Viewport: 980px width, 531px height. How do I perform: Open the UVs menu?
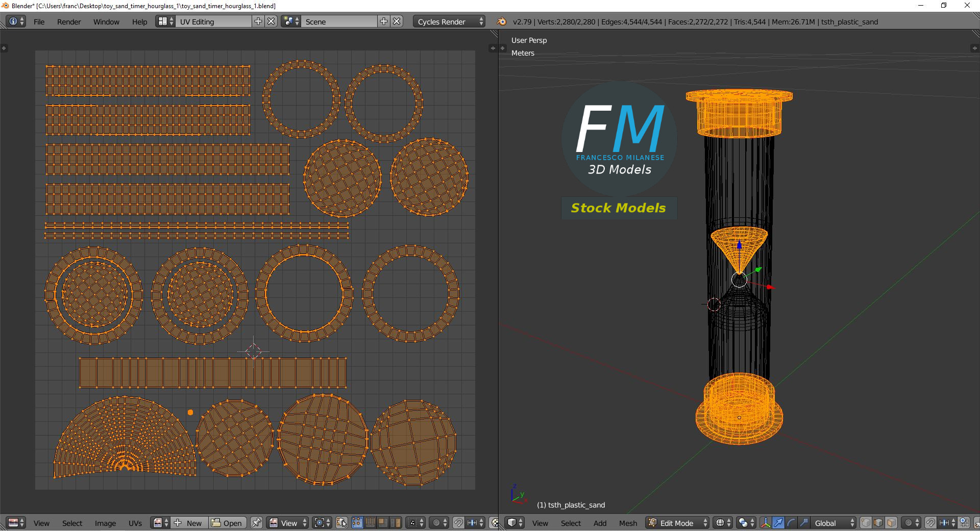(x=135, y=523)
